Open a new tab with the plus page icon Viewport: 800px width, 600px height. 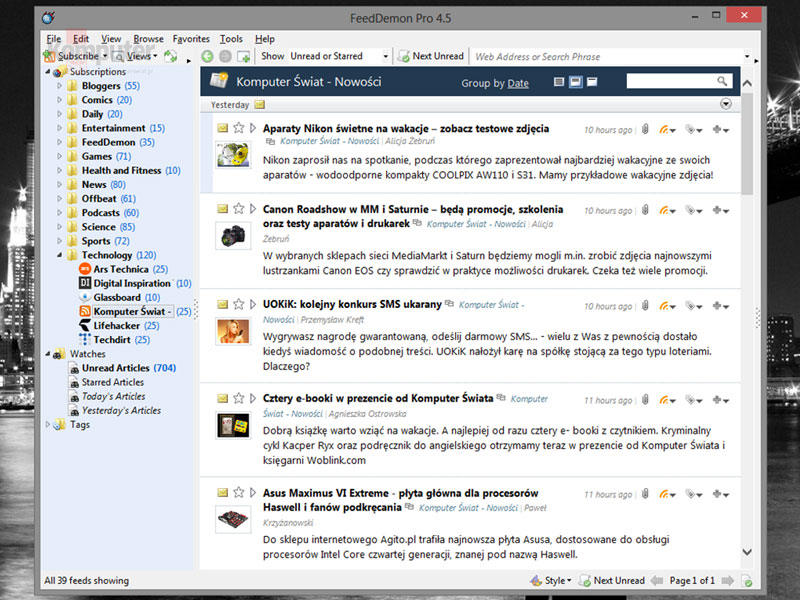click(244, 57)
